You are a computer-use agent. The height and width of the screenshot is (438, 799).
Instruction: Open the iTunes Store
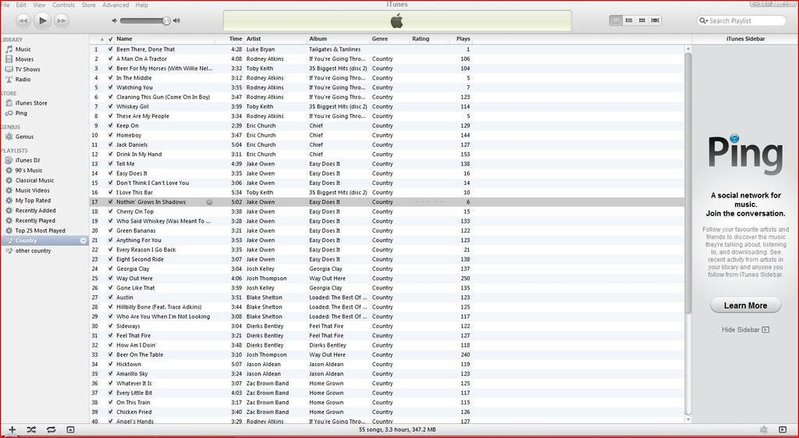(31, 103)
